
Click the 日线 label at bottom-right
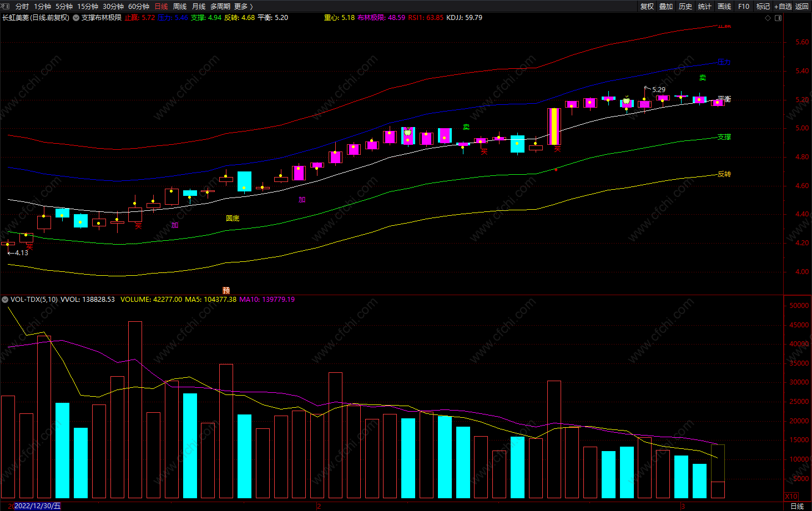coord(797,506)
